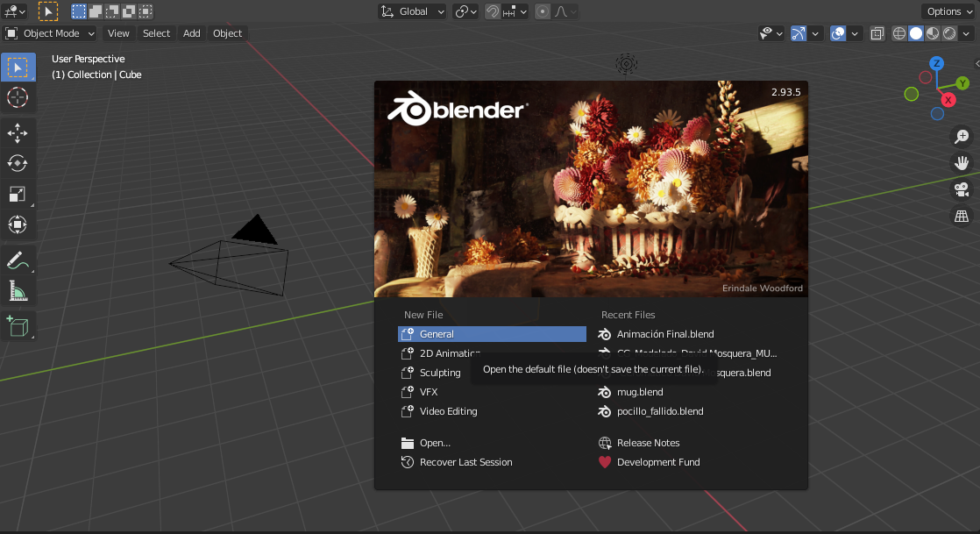980x534 pixels.
Task: Open recent file pocillo_fallido.blend
Action: (689, 411)
